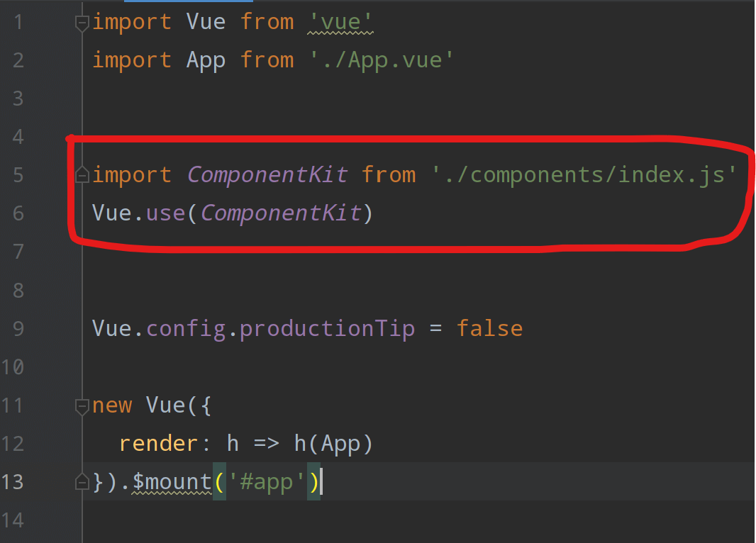The height and width of the screenshot is (543, 756).
Task: Click the underlined 'vue' string on line 1
Action: 341,22
